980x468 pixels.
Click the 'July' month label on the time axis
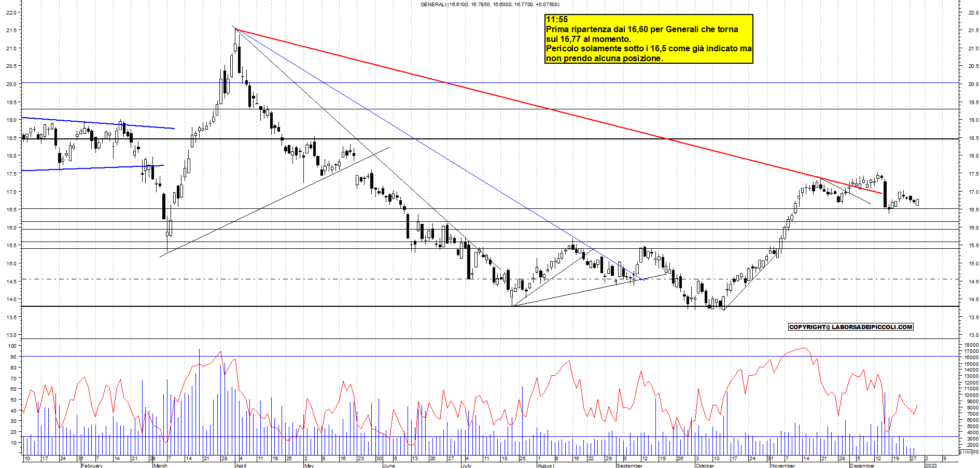tap(467, 465)
